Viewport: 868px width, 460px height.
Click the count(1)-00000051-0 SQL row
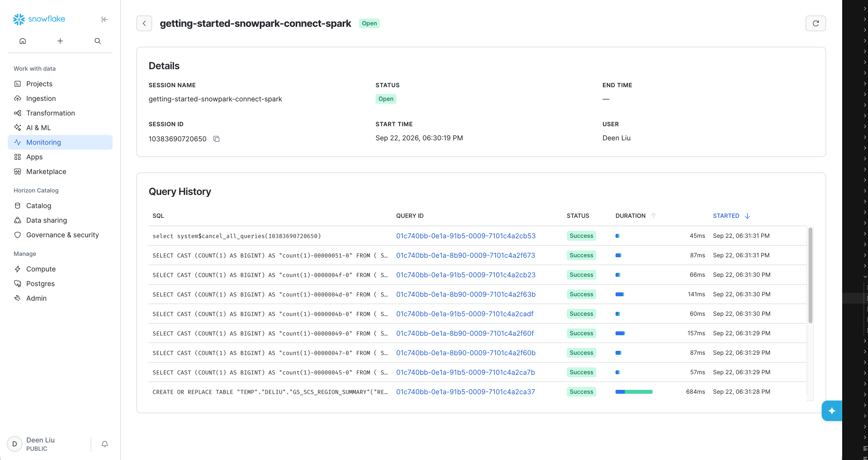point(270,255)
